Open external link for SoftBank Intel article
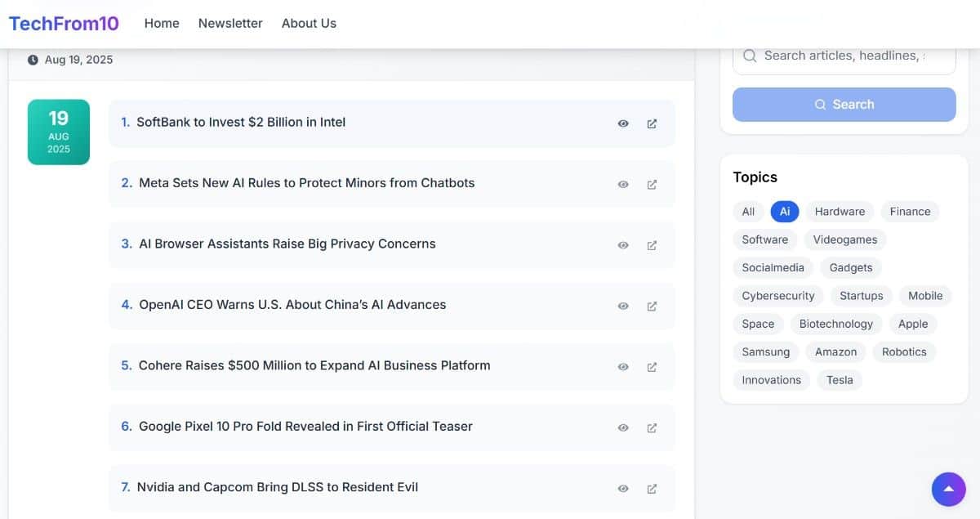The height and width of the screenshot is (519, 980). click(x=652, y=123)
